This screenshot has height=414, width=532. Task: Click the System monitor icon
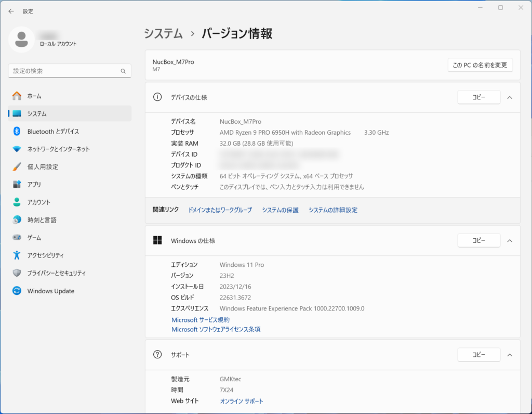[x=17, y=114]
